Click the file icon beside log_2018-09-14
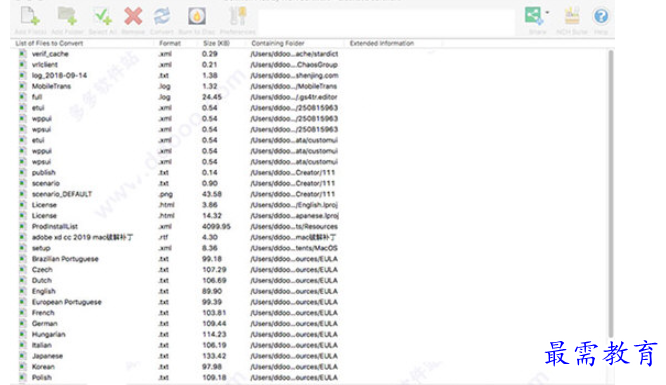This screenshot has height=385, width=666. click(x=22, y=75)
